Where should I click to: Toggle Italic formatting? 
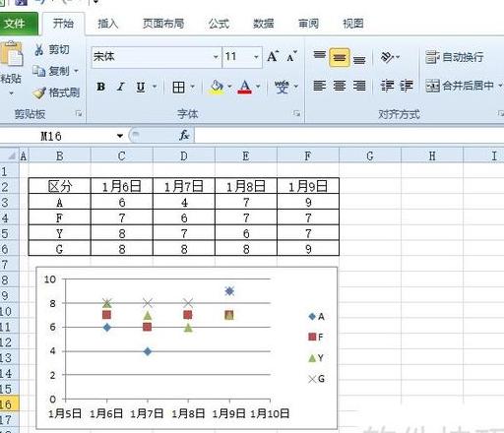[x=121, y=87]
